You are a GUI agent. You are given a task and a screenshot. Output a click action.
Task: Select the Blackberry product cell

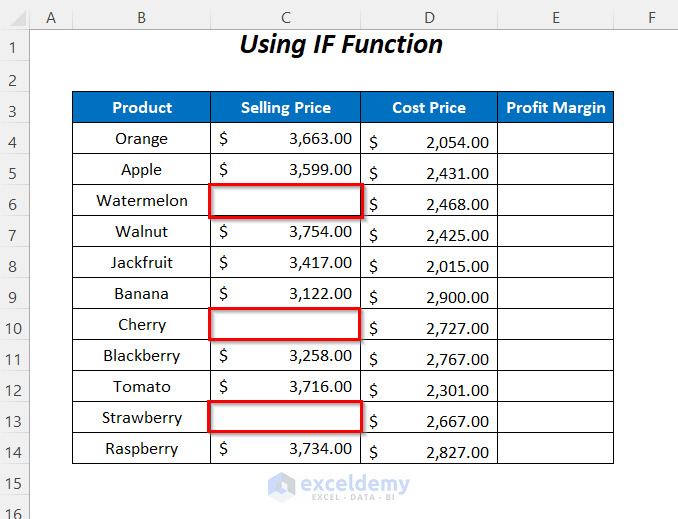pos(141,356)
